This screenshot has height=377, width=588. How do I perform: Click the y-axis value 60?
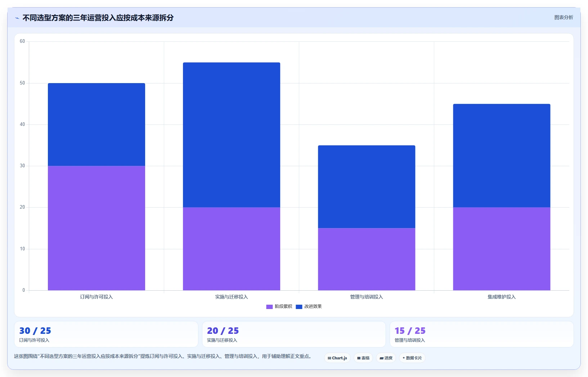point(22,41)
